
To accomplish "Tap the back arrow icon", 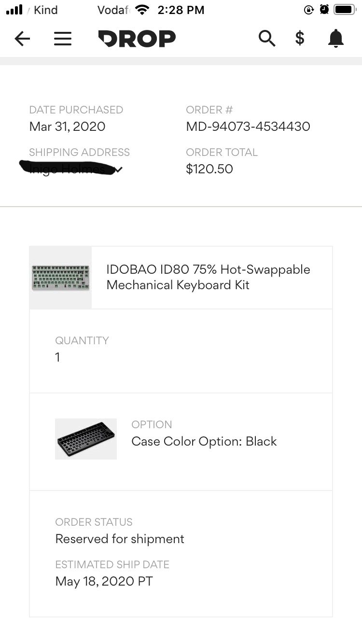I will coord(22,39).
